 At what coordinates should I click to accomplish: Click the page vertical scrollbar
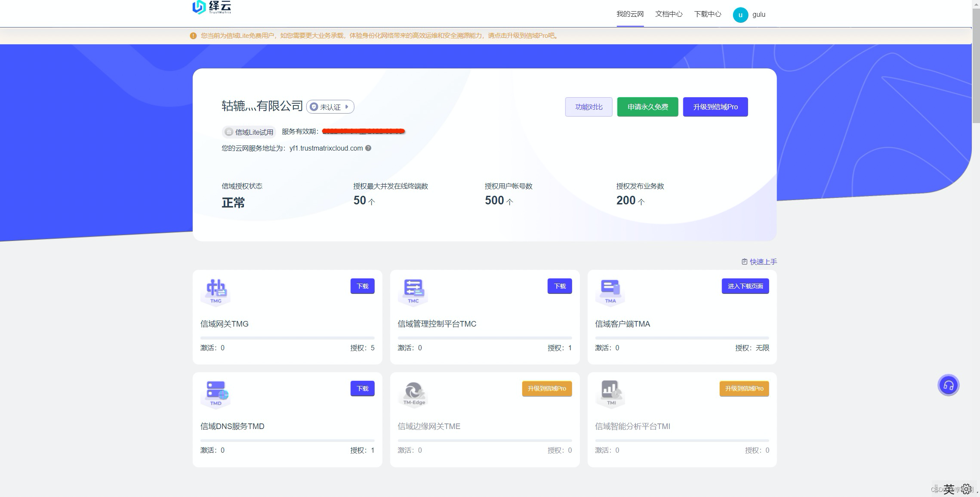click(976, 65)
